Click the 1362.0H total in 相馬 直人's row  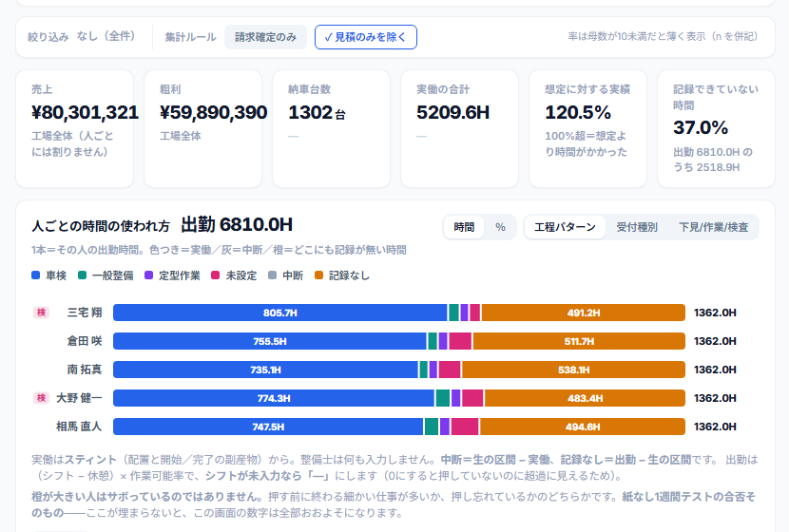(x=715, y=427)
